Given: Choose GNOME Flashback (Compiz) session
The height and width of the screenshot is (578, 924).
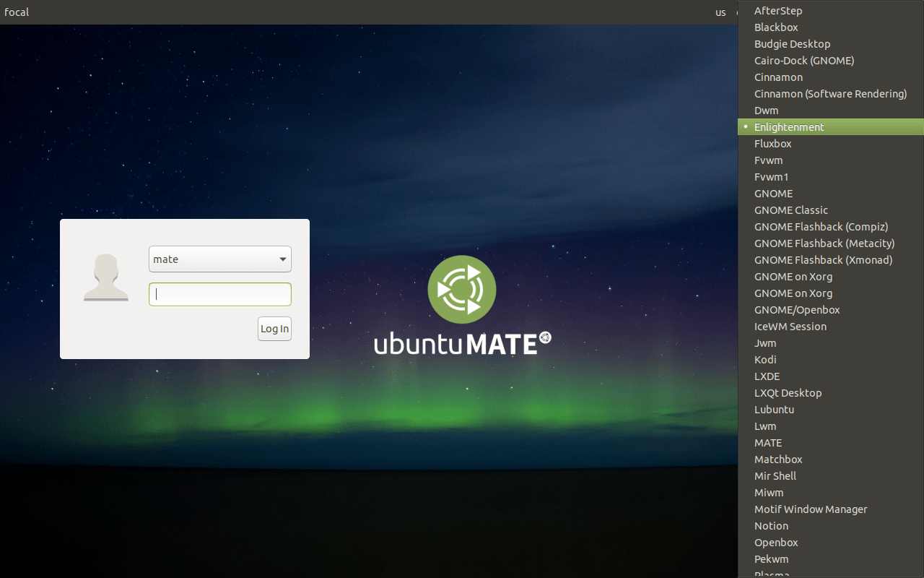Looking at the screenshot, I should click(x=821, y=226).
